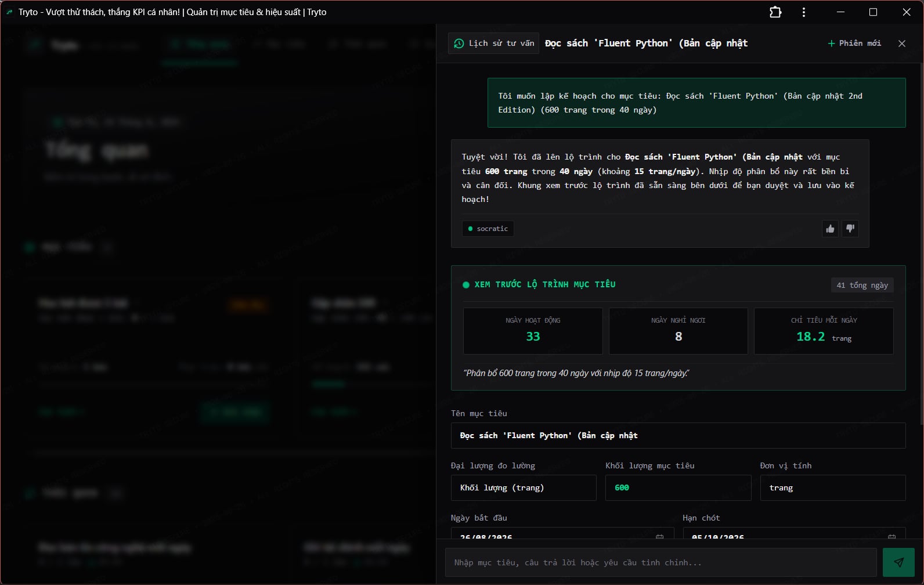Close the Tryto application window
This screenshot has height=585, width=924.
click(907, 12)
